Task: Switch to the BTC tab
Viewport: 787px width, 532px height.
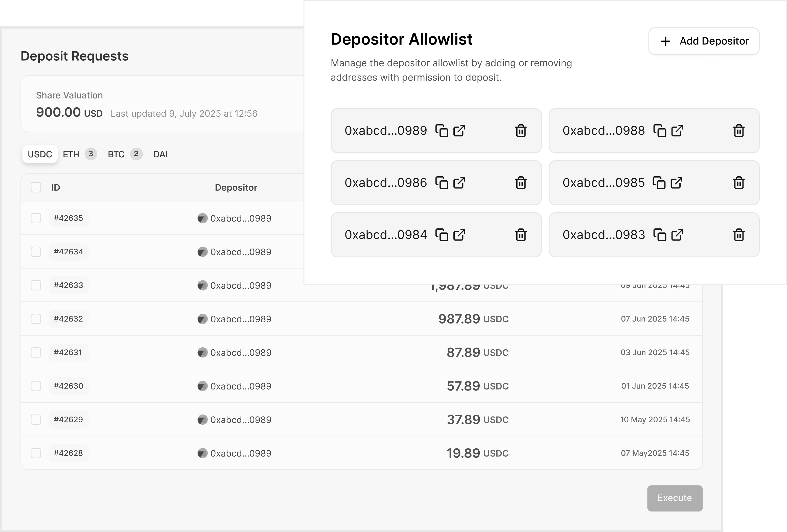Action: point(116,154)
